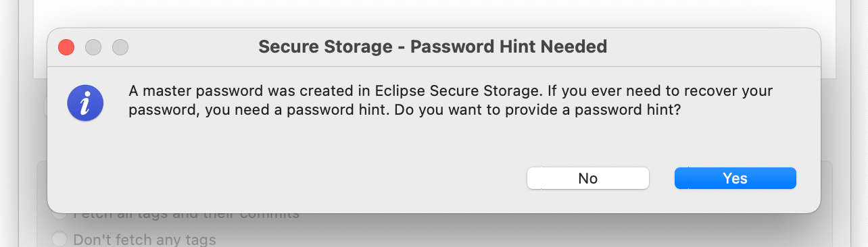Decline the password hint with No
868x247 pixels.
(x=588, y=178)
